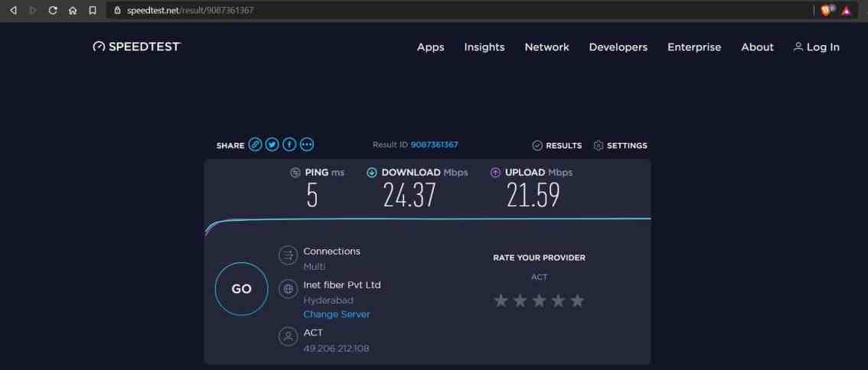Reload the page with refresh icon

click(x=53, y=10)
